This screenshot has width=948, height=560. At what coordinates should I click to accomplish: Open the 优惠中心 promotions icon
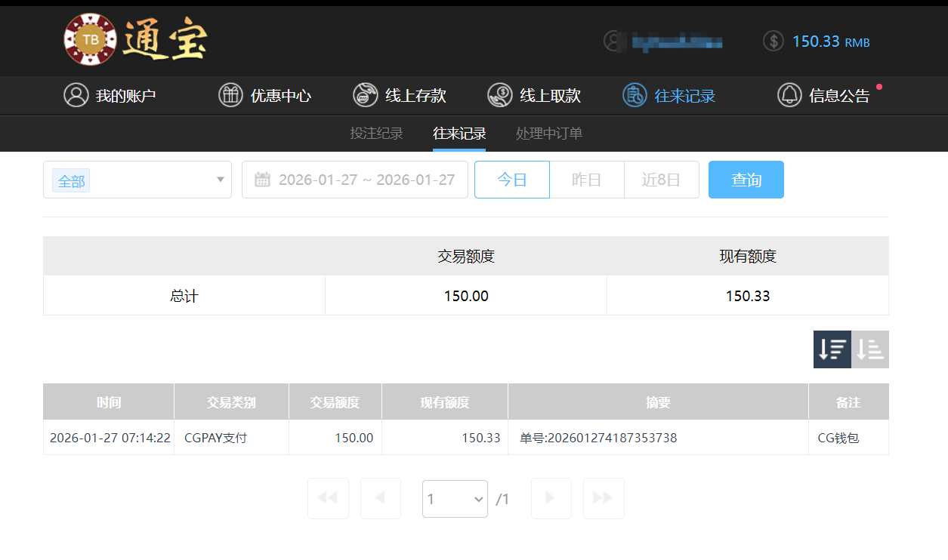(230, 95)
